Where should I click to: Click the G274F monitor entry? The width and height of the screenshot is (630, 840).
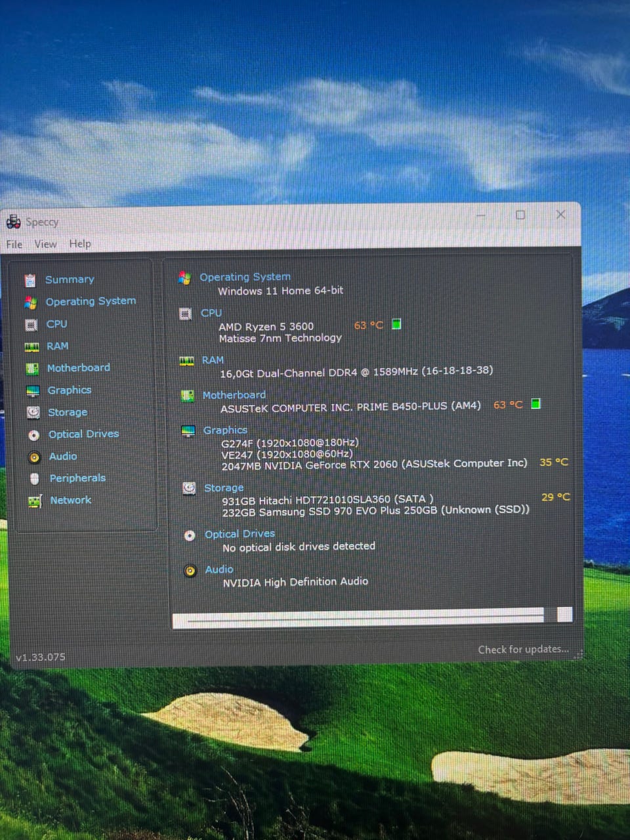point(290,443)
